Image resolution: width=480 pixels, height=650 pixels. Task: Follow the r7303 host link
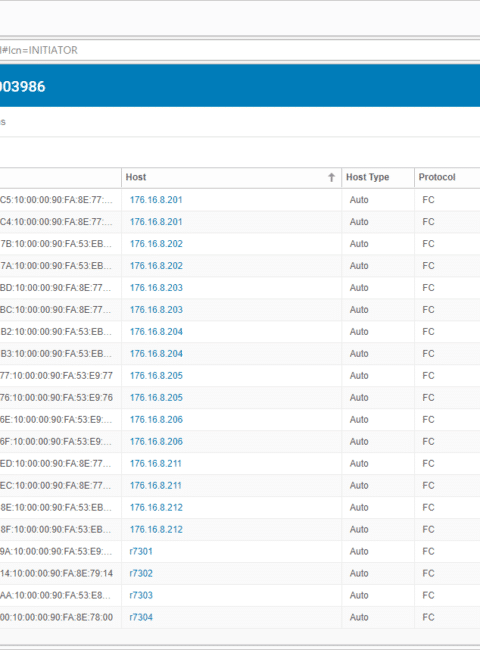(141, 595)
